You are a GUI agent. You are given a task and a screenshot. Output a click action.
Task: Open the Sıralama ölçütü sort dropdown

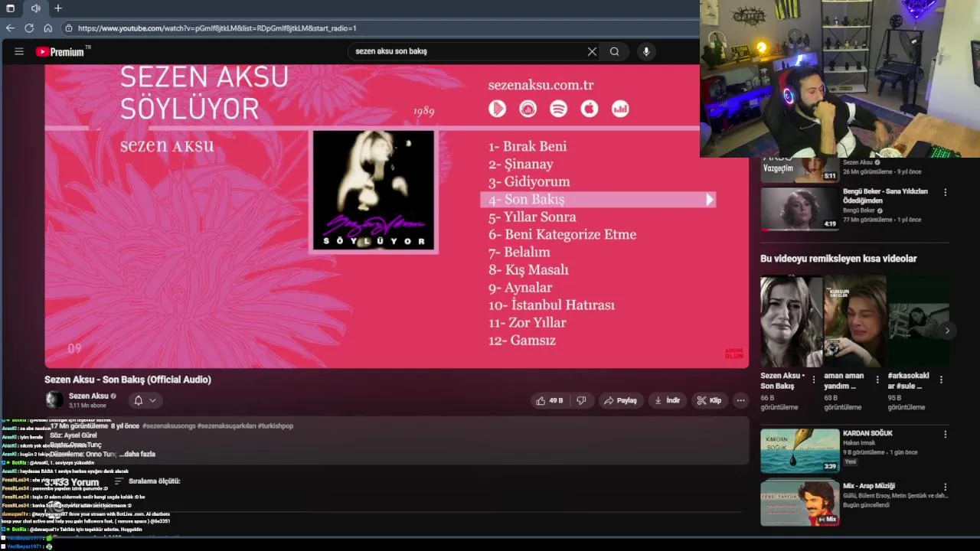click(x=147, y=481)
